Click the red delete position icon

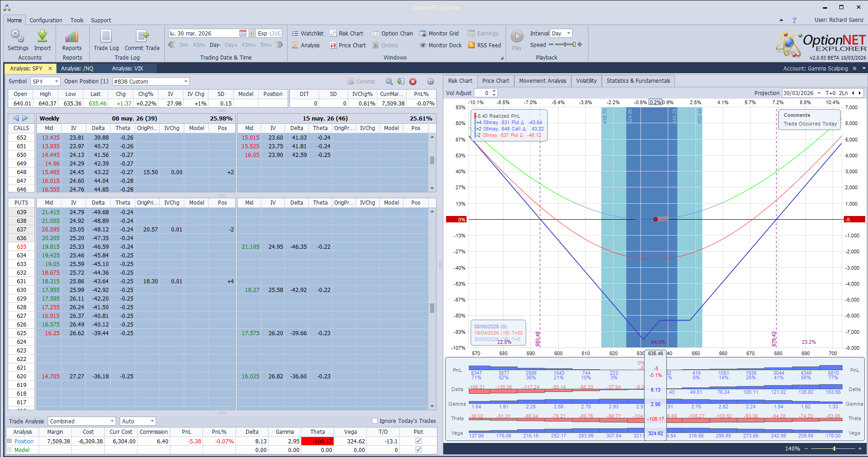point(413,81)
